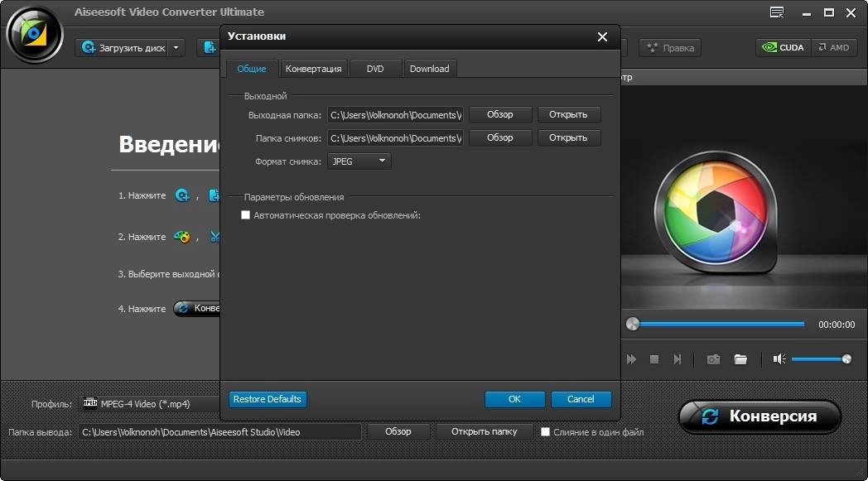Image resolution: width=868 pixels, height=481 pixels.
Task: Click the stop playback icon
Action: [x=654, y=359]
